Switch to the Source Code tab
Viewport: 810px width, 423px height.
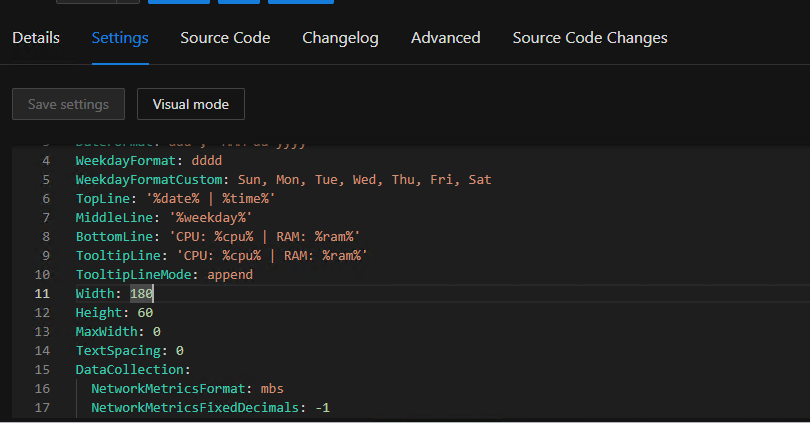(225, 38)
